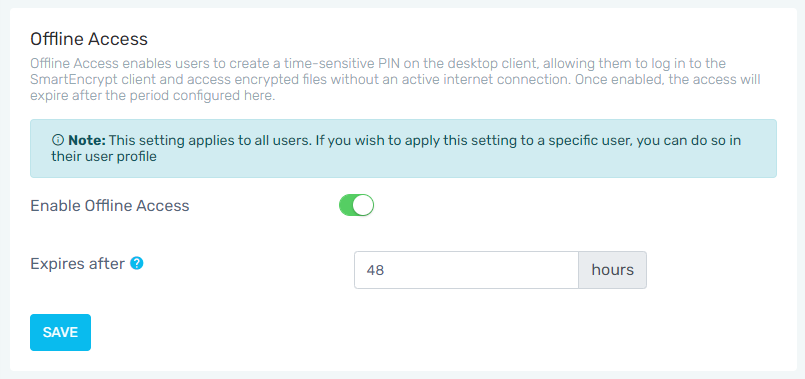The image size is (805, 379).
Task: Click the white knob of the toggle
Action: click(364, 205)
